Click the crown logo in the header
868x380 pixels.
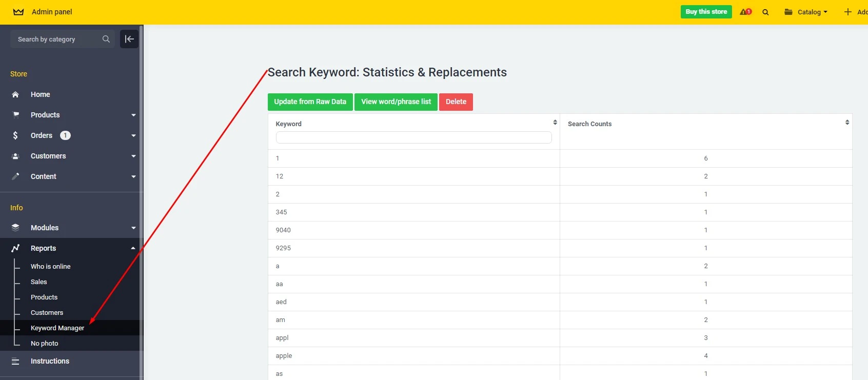click(x=18, y=12)
